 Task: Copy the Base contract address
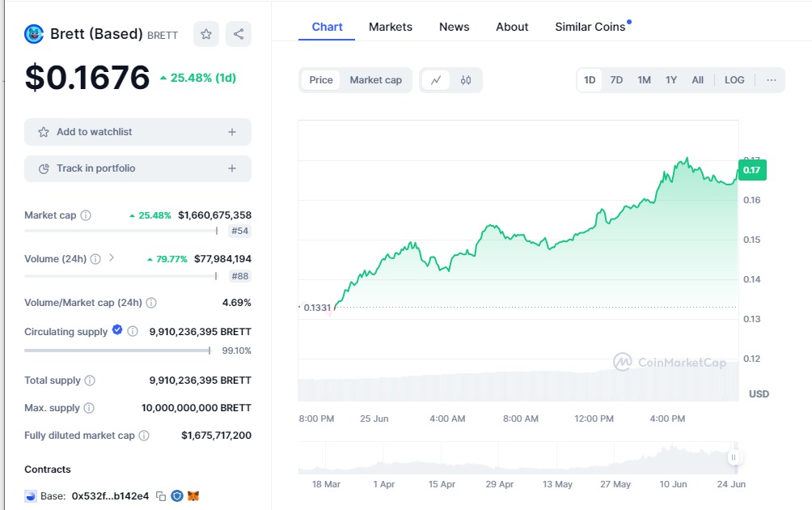[x=161, y=495]
